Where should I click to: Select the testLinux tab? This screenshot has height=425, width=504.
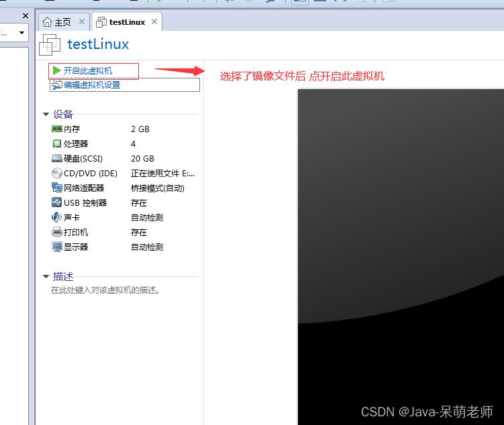pos(127,22)
